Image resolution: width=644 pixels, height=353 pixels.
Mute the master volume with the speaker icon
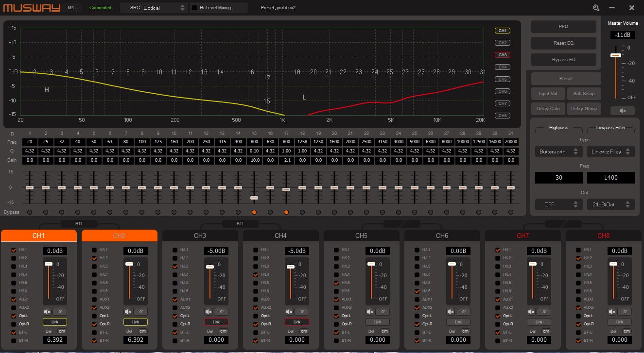click(x=623, y=111)
